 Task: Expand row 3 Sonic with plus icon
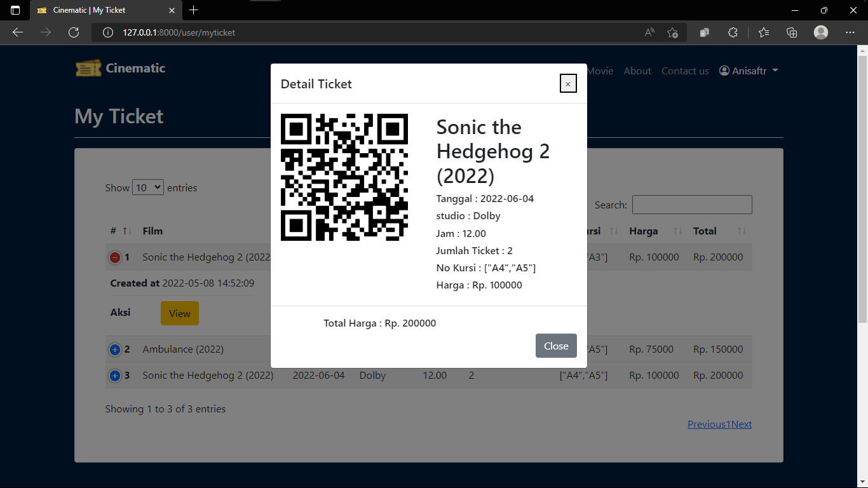tap(115, 376)
